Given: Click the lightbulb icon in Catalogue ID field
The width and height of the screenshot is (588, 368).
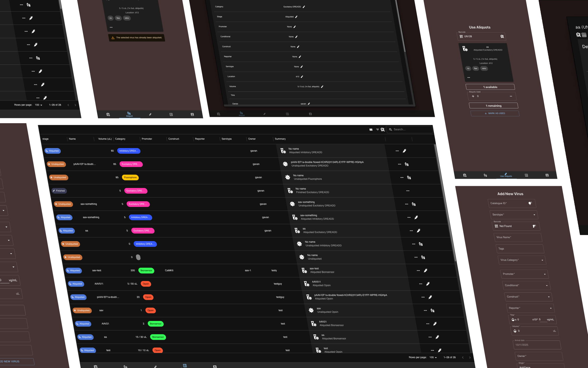Looking at the screenshot, I should click(x=530, y=203).
